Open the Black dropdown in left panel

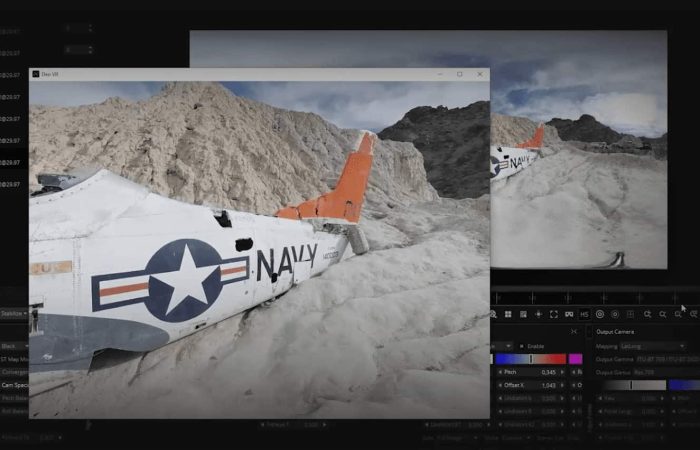pos(12,345)
